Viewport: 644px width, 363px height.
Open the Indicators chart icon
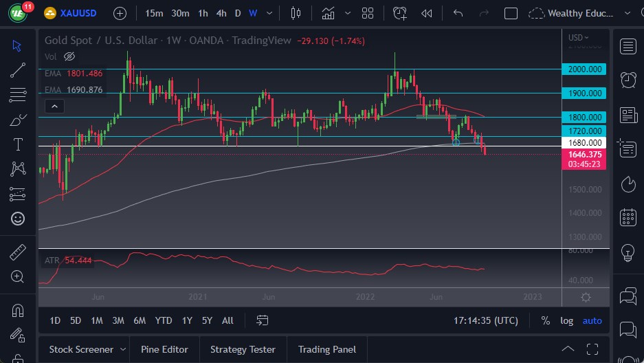(x=329, y=13)
